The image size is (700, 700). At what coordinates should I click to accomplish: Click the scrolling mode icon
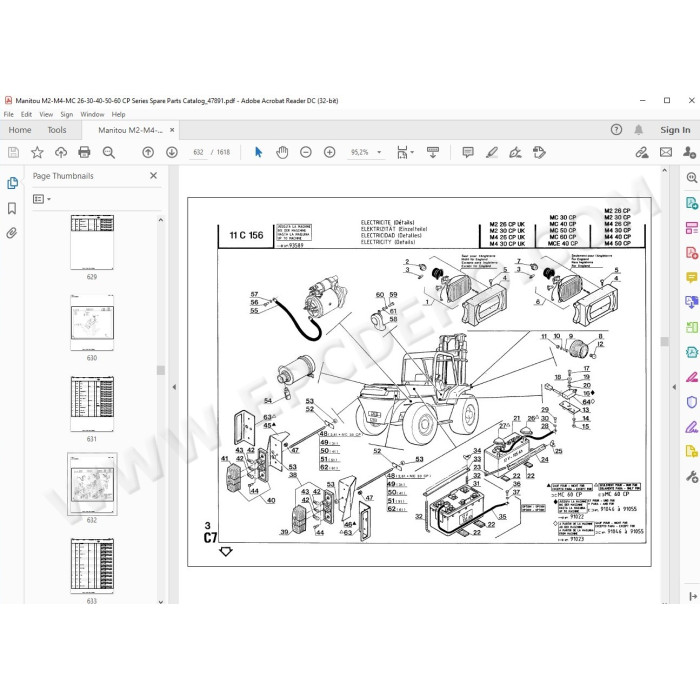click(x=433, y=153)
